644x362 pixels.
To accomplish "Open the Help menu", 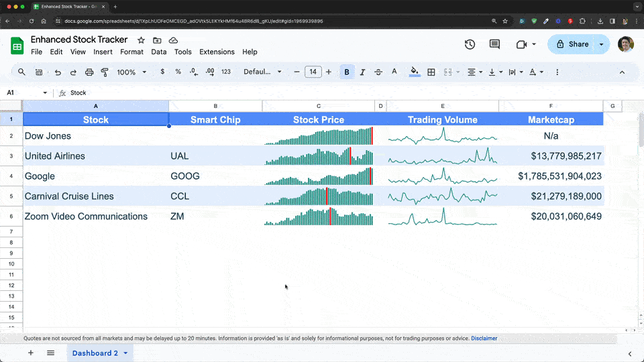I will 250,52.
